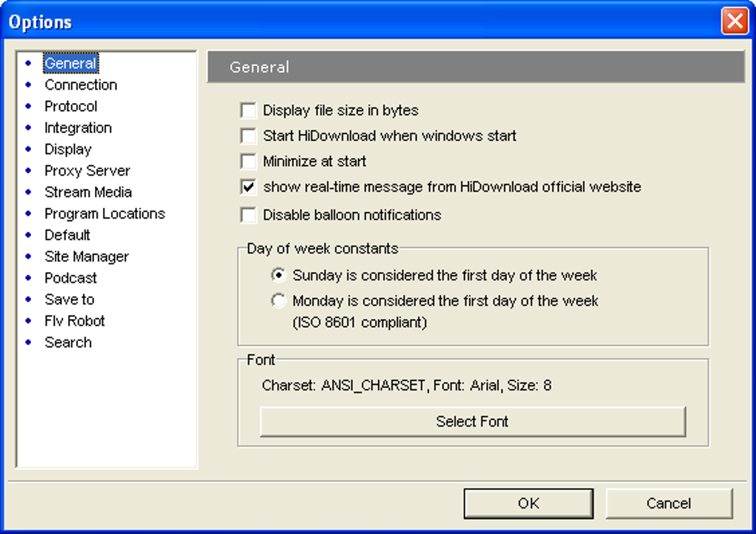Select Proxy Server in the sidebar
The height and width of the screenshot is (534, 756).
tap(87, 171)
